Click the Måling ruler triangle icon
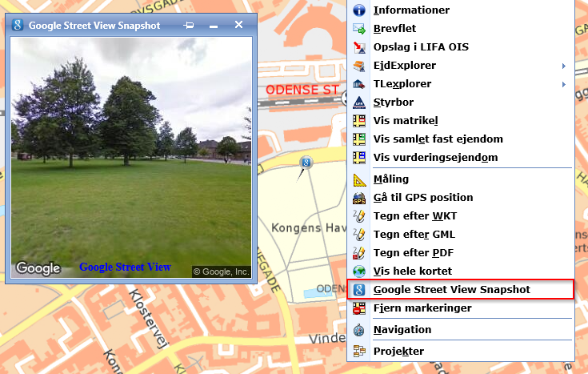Screen dimensions: 588x374 (x=359, y=179)
